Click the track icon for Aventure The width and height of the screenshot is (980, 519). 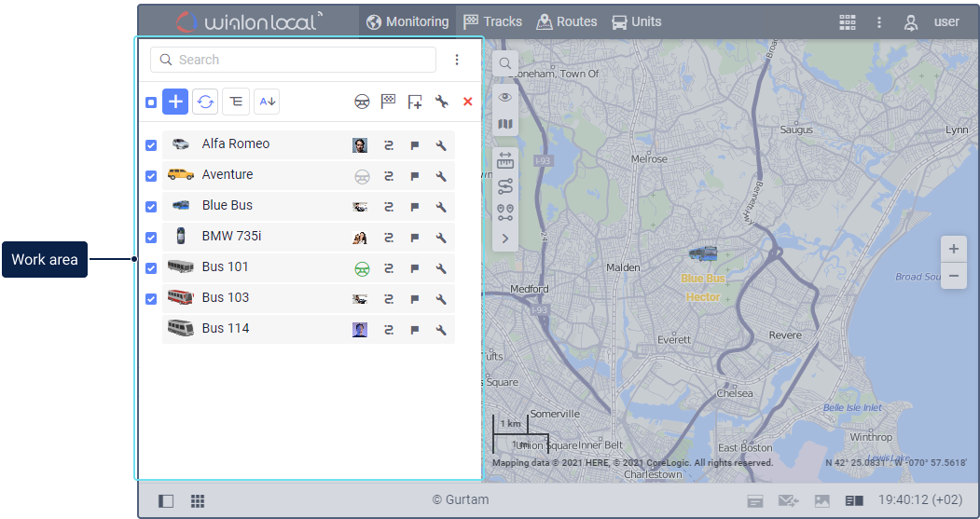coord(389,176)
